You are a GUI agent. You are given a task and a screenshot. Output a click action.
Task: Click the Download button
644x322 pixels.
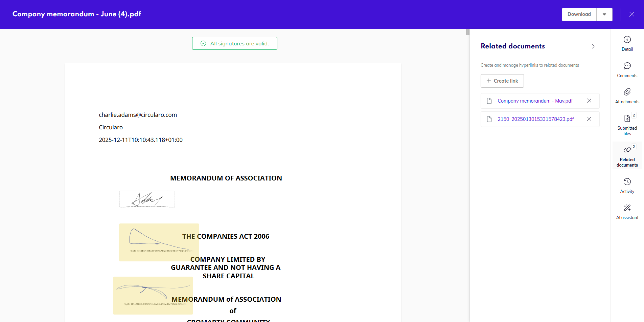(579, 14)
